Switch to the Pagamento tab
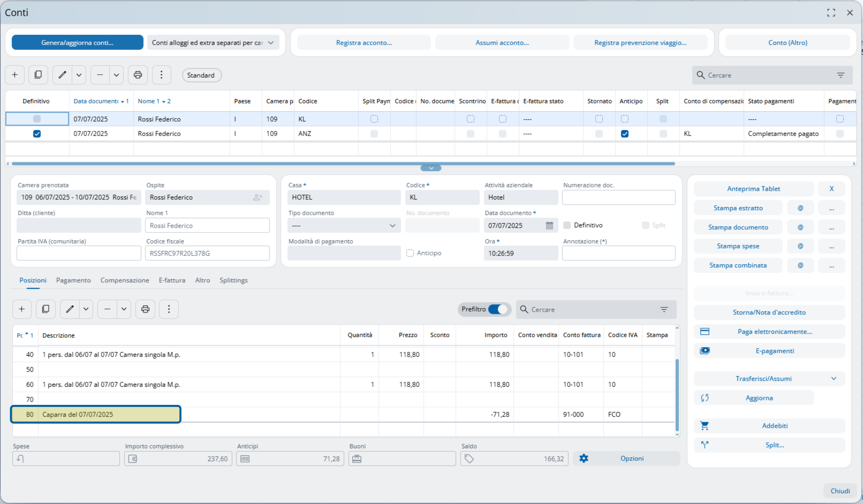 click(x=73, y=280)
